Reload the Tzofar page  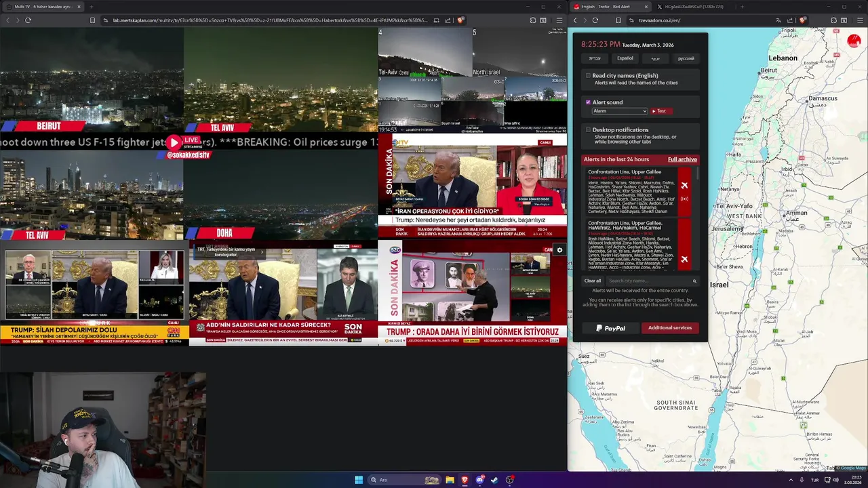click(595, 20)
